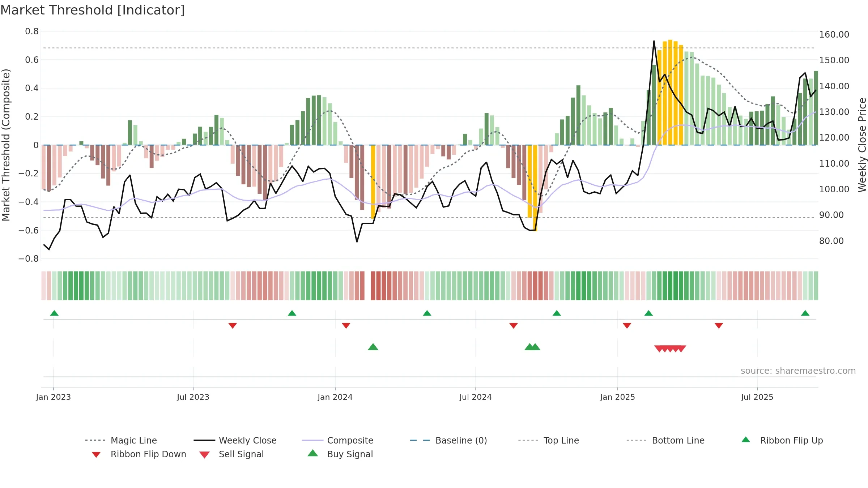Select the Ribbon Flip Up marker around May 2024
This screenshot has height=488, width=868.
click(427, 313)
